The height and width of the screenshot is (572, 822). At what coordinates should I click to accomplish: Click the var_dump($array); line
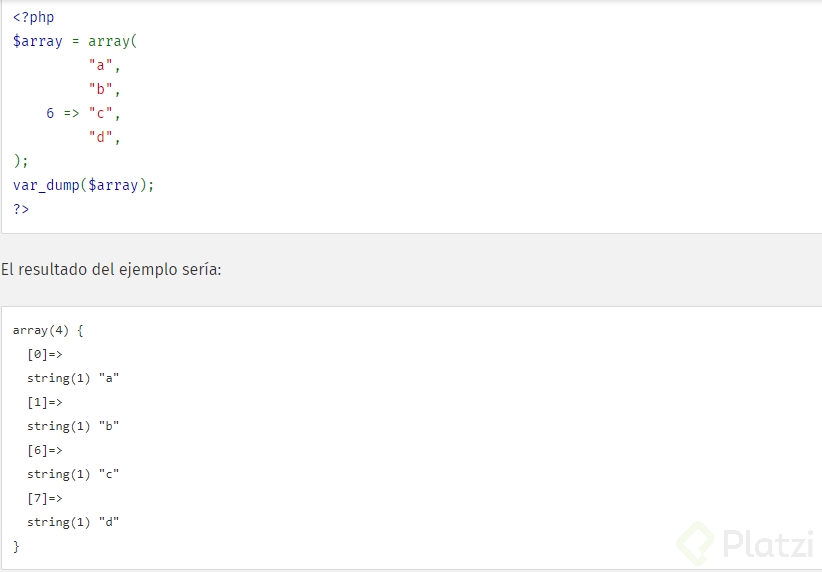pyautogui.click(x=84, y=185)
